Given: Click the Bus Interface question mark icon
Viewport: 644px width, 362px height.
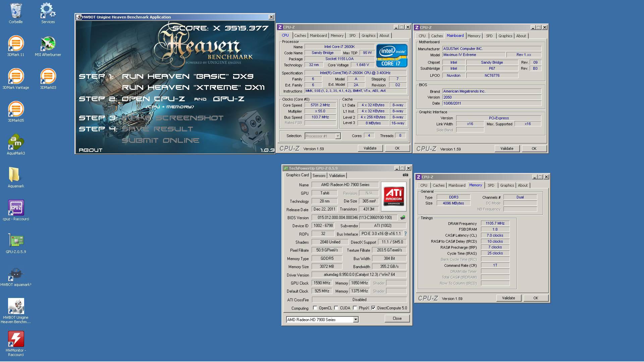Looking at the screenshot, I should pos(405,234).
